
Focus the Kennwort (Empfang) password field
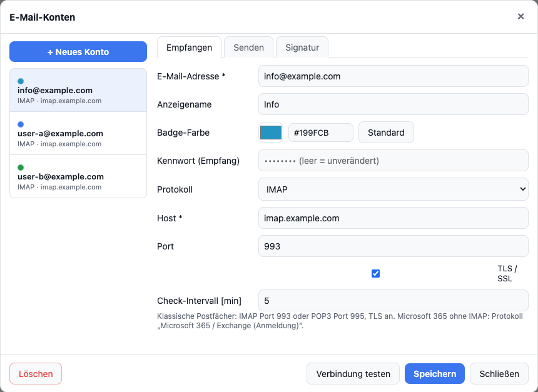pyautogui.click(x=393, y=161)
